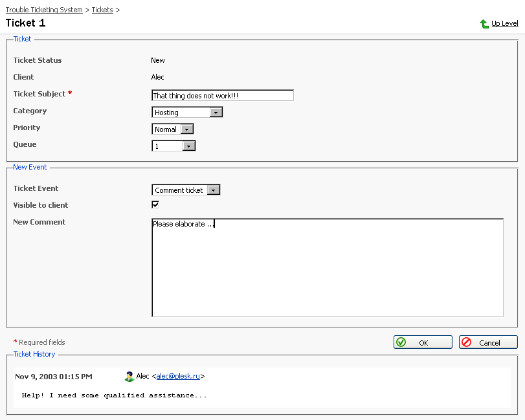Open the Tickets breadcrumb link
This screenshot has height=420, width=525.
102,10
